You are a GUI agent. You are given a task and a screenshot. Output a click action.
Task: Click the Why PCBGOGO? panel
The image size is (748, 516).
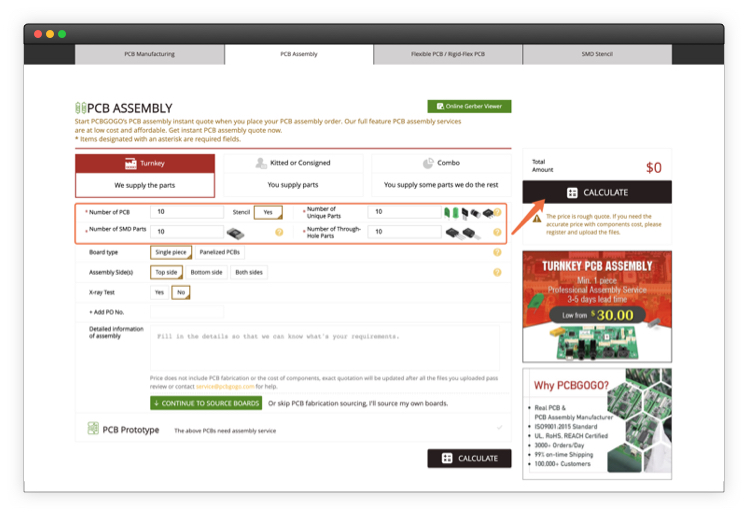[597, 424]
